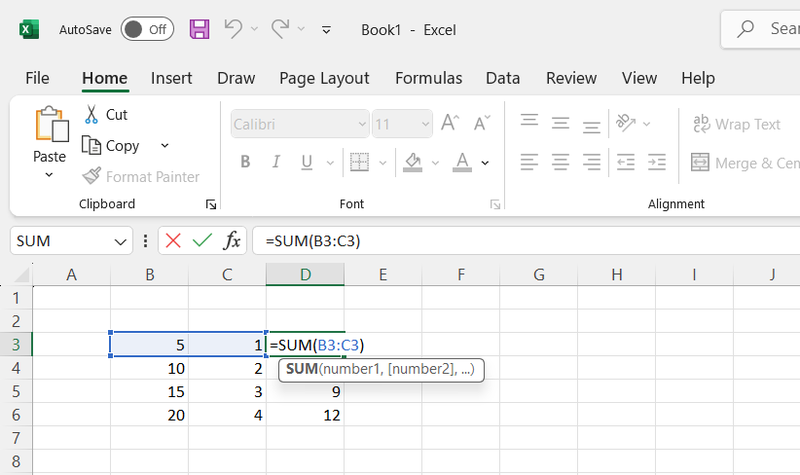
Task: Click the formula bar showing =SUM(B3:C3)
Action: (526, 241)
